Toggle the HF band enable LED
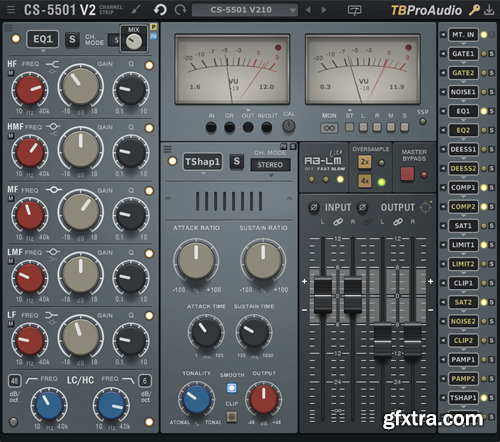This screenshot has width=500, height=442. [x=149, y=65]
